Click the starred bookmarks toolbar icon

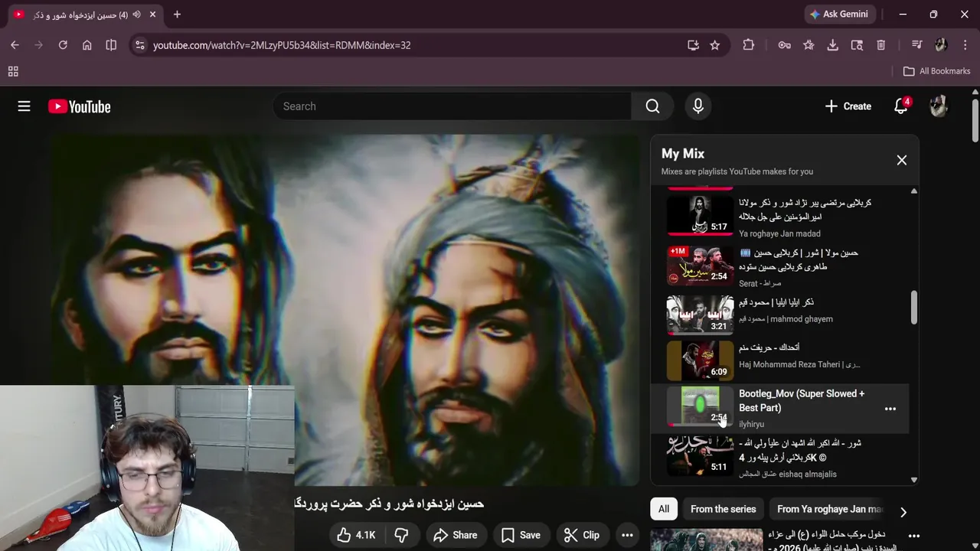point(808,45)
